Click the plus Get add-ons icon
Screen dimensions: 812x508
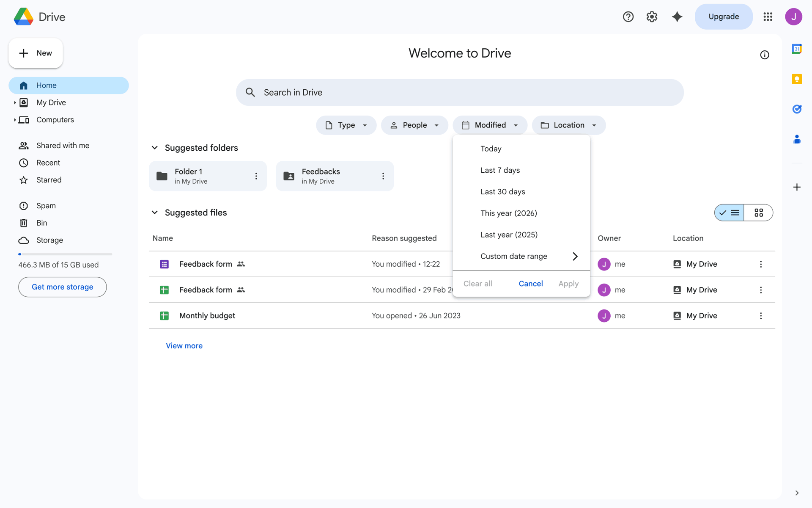797,187
